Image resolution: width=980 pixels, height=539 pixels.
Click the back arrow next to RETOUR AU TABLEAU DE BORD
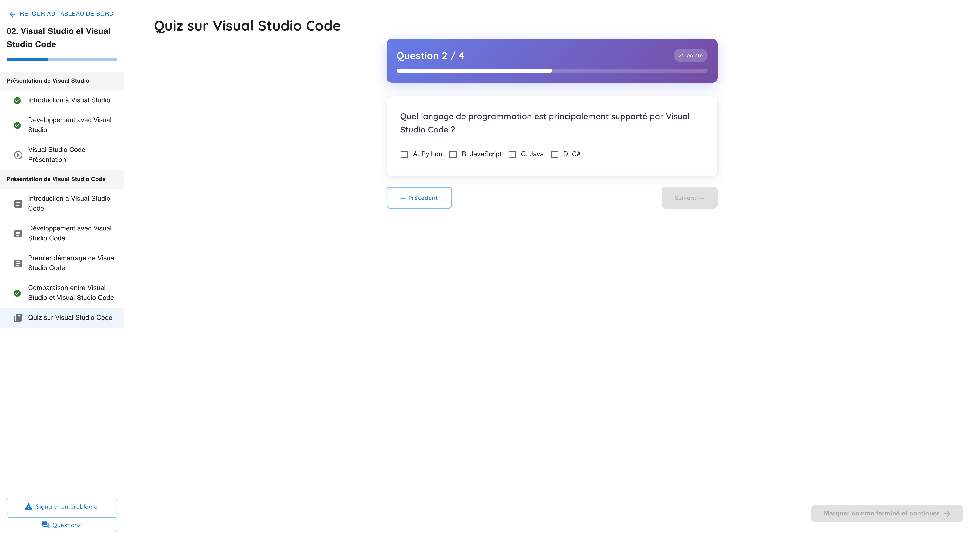click(x=13, y=14)
